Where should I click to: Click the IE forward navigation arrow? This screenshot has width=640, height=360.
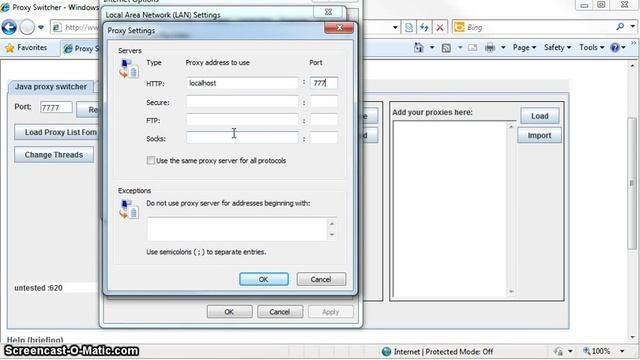pyautogui.click(x=27, y=27)
